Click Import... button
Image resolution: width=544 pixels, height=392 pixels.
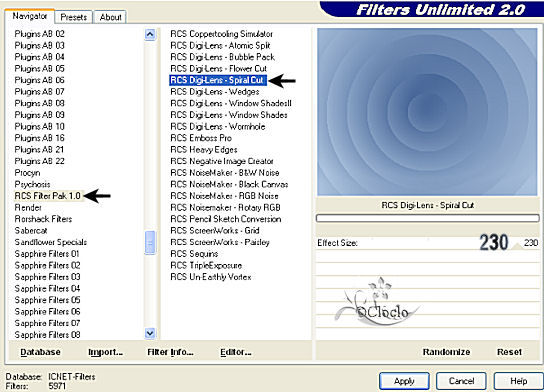tap(105, 352)
